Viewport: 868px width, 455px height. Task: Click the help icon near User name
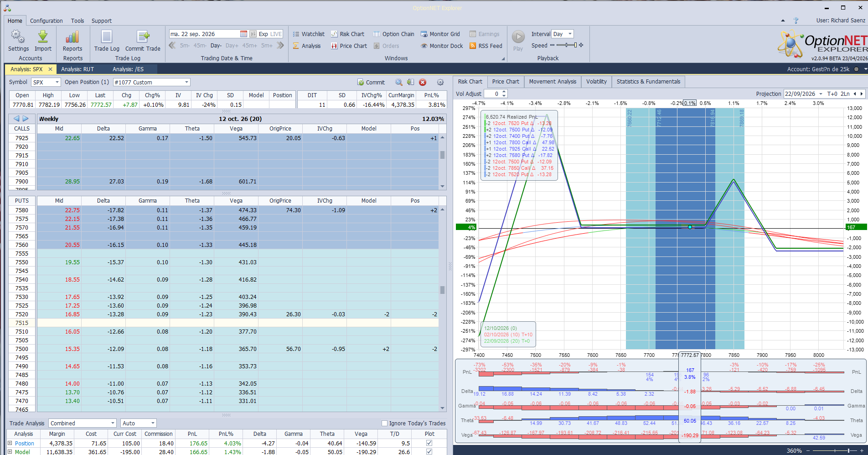(x=796, y=21)
